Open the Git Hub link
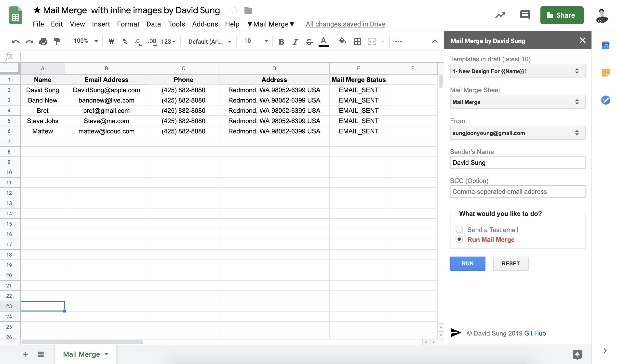Viewport: 617px width, 364px height. click(x=535, y=333)
